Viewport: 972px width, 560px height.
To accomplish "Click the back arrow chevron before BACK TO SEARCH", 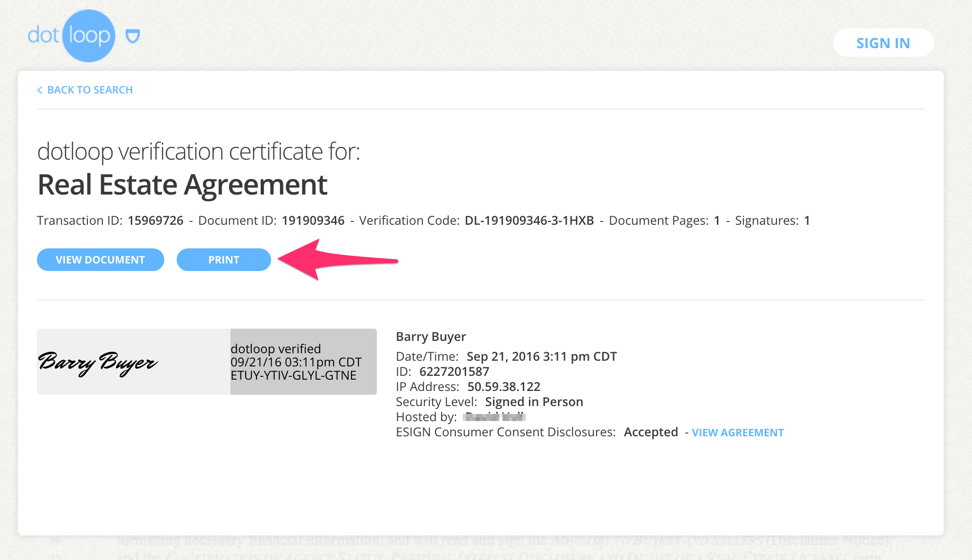I will click(x=40, y=90).
